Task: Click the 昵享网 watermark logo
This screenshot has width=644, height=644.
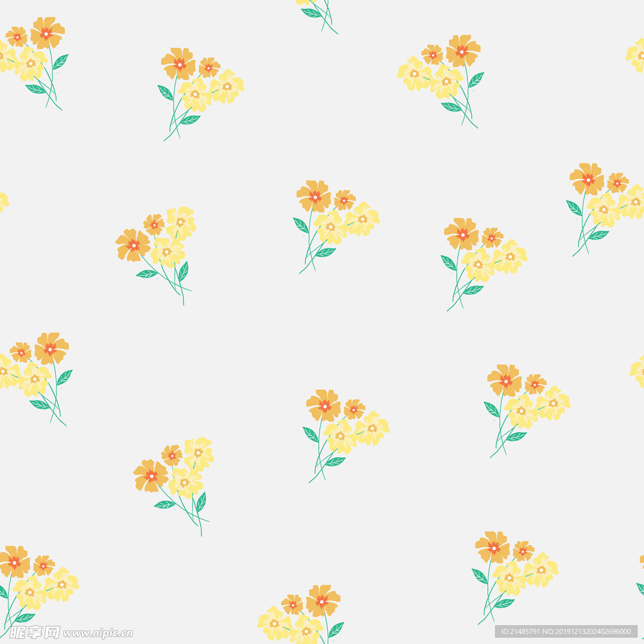Action: [34, 632]
